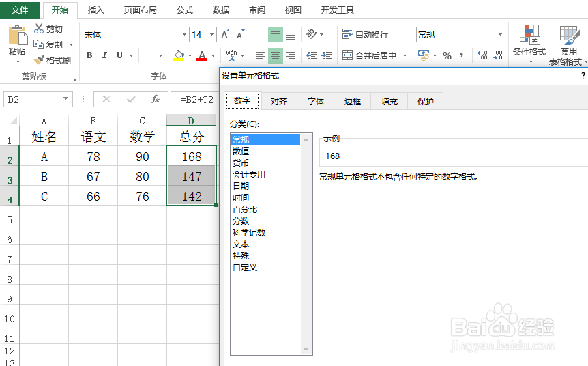The image size is (588, 366).
Task: Expand merge and center dropdown arrow
Action: coord(405,55)
